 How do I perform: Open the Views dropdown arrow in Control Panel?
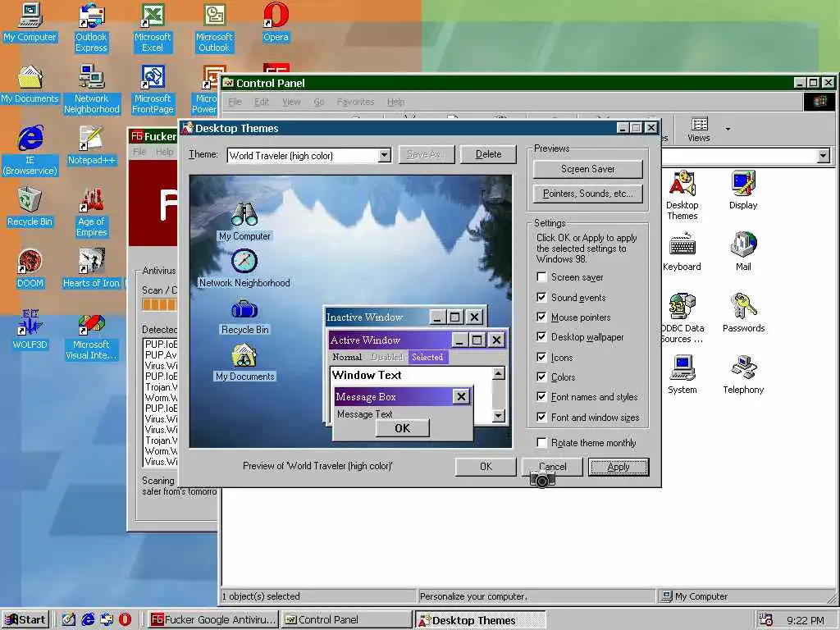click(x=728, y=129)
